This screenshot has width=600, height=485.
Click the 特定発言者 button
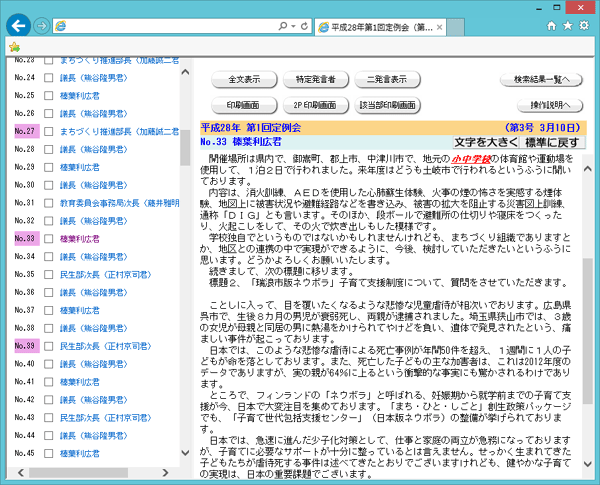[x=316, y=79]
